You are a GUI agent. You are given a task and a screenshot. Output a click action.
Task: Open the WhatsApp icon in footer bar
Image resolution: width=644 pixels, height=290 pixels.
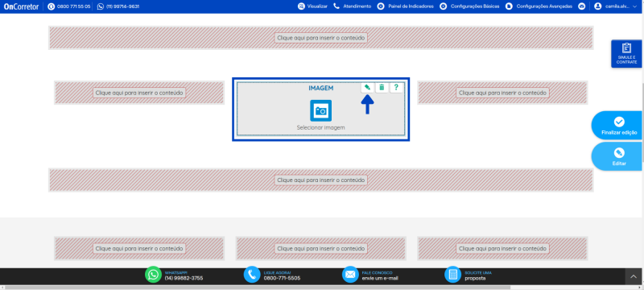[153, 275]
